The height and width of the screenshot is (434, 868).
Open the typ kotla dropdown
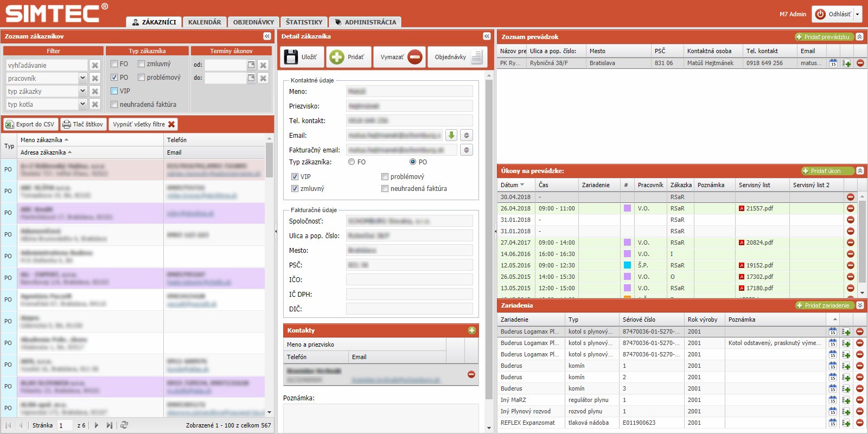coord(82,104)
